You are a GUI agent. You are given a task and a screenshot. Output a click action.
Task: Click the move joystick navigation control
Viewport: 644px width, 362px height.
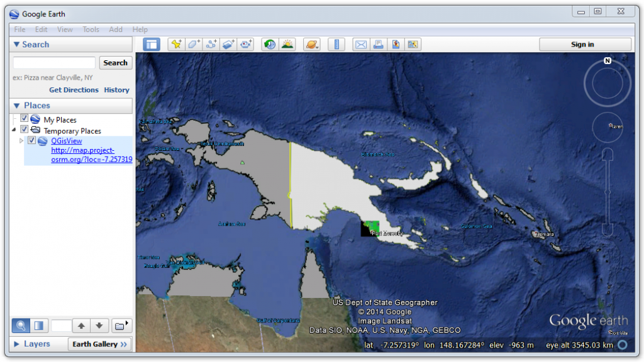tap(608, 127)
